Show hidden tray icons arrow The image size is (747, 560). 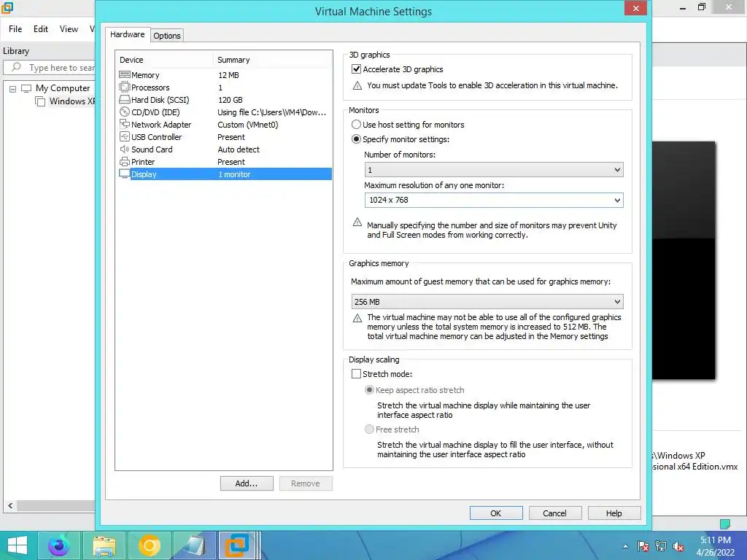coord(625,547)
